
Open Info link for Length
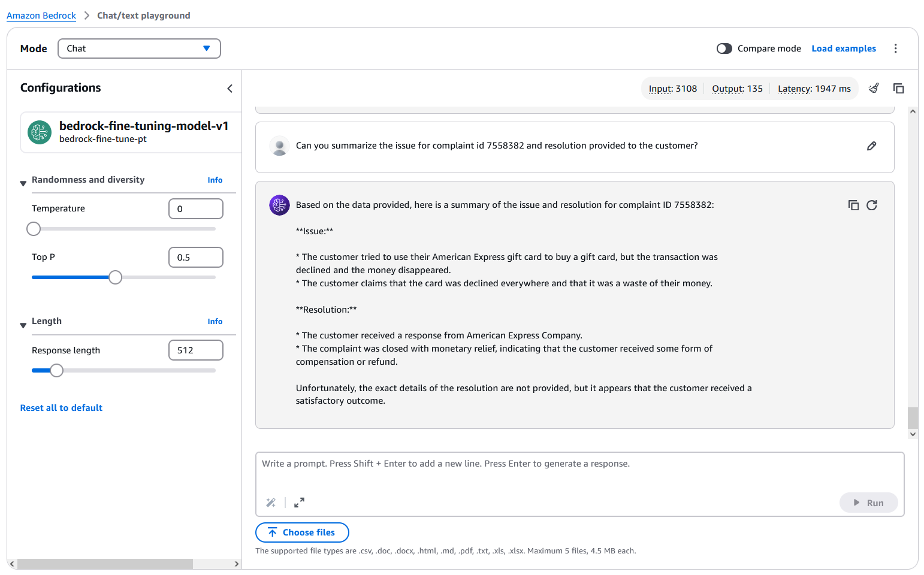pos(215,322)
